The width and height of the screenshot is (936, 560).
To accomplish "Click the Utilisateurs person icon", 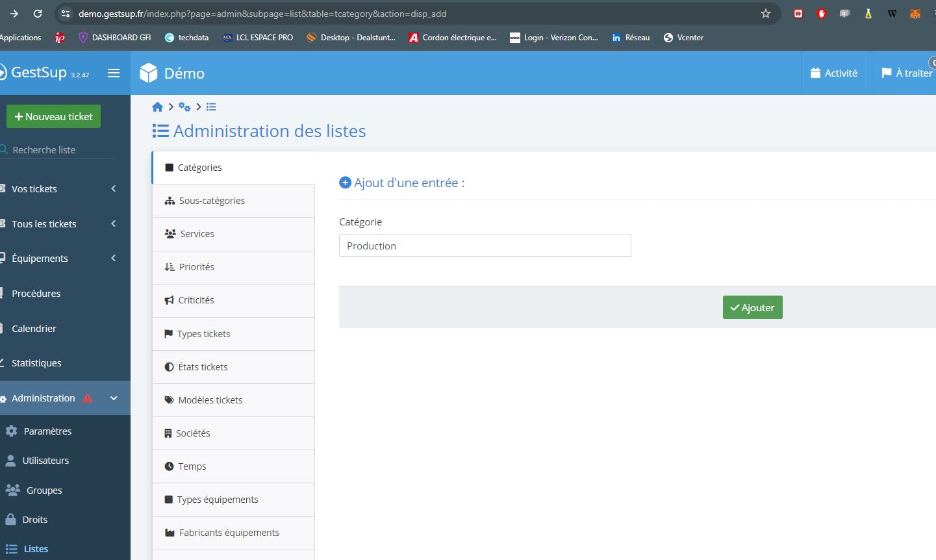I will tap(10, 461).
